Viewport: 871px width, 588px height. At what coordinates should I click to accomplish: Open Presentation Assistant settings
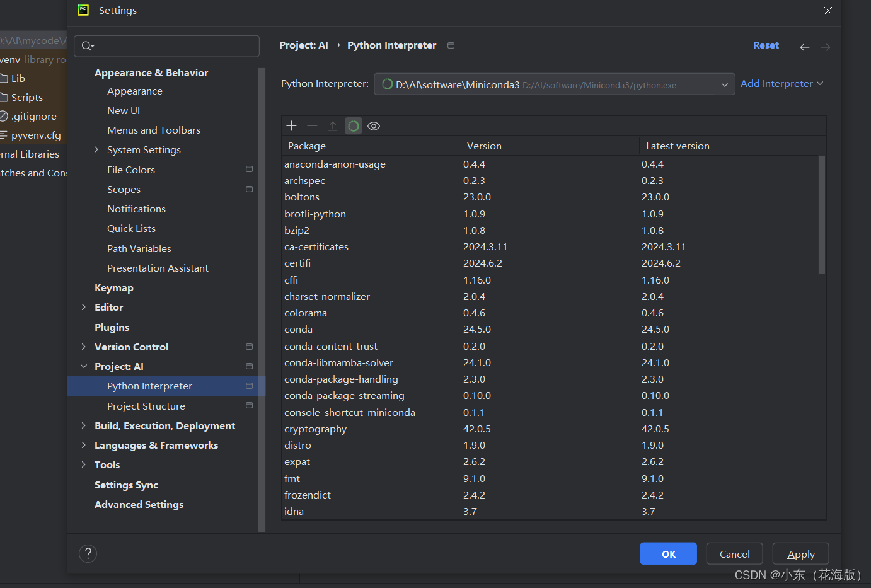(158, 268)
